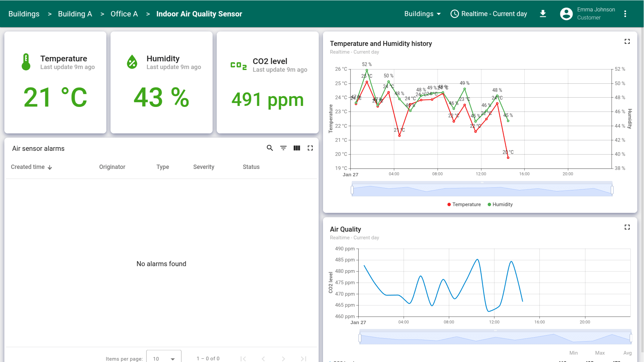Screen dimensions: 644x362
Task: Go to Buildings breadcrumb root
Action: [x=24, y=14]
